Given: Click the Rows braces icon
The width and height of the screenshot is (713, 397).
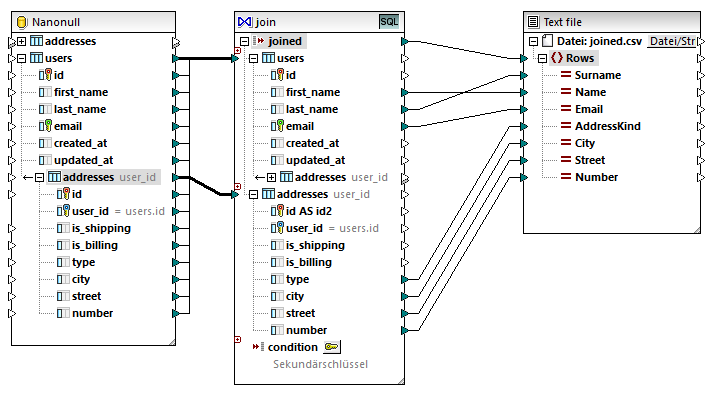Looking at the screenshot, I should pos(557,58).
